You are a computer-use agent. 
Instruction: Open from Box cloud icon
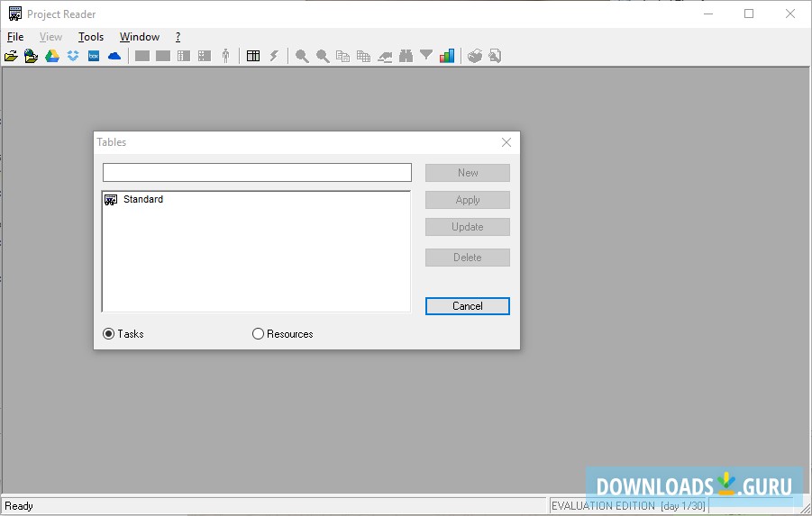tap(94, 56)
